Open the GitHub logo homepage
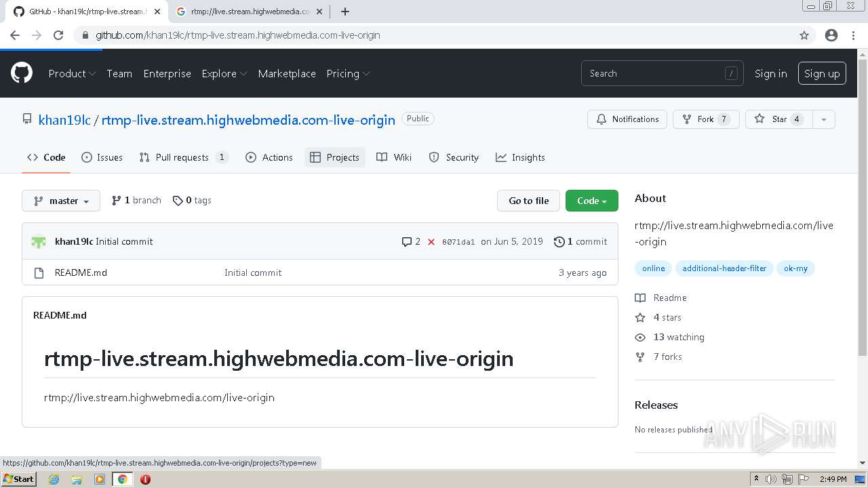 [22, 73]
